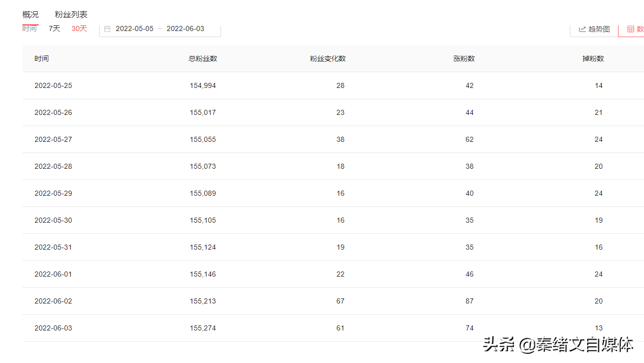The height and width of the screenshot is (363, 644).
Task: Click 涨粉数 value 87 for June 2
Action: 469,301
